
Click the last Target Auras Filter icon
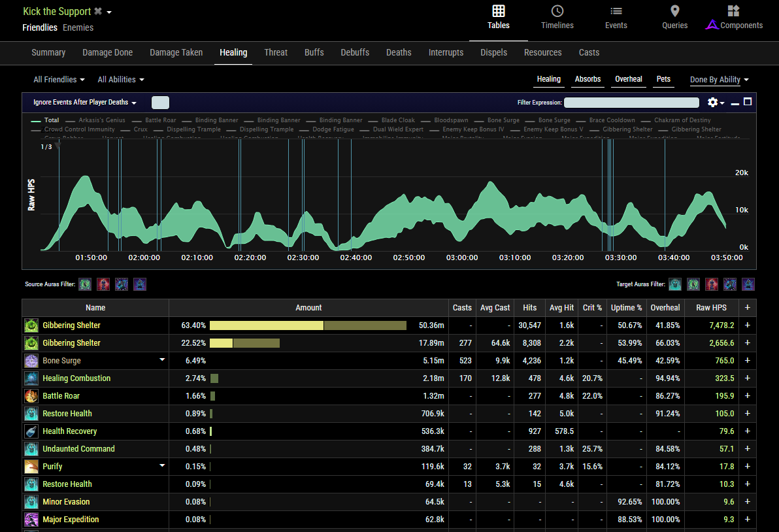click(x=748, y=284)
